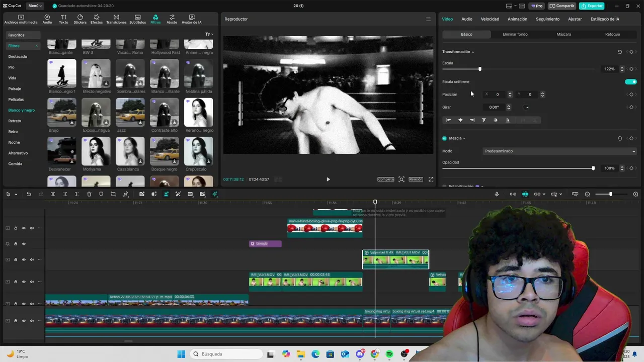Click the marker shield icon in timeline toolbar
Image resolution: width=644 pixels, height=362 pixels.
click(x=101, y=194)
